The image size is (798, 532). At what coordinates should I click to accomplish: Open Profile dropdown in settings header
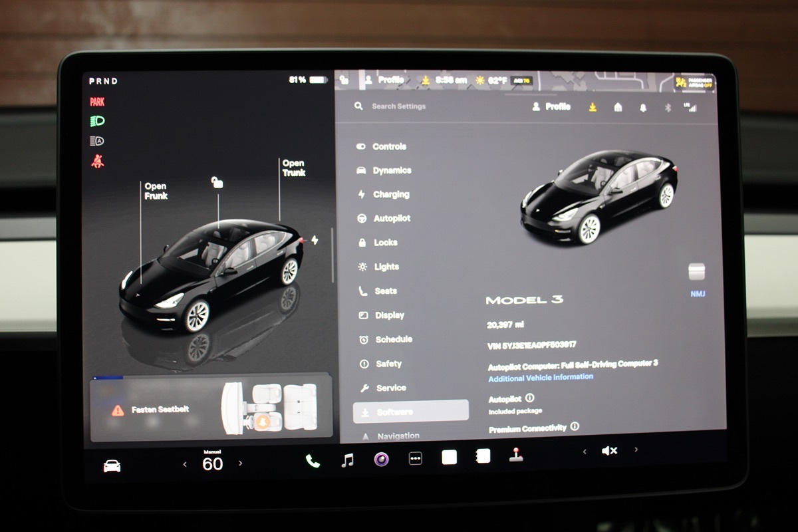(551, 106)
